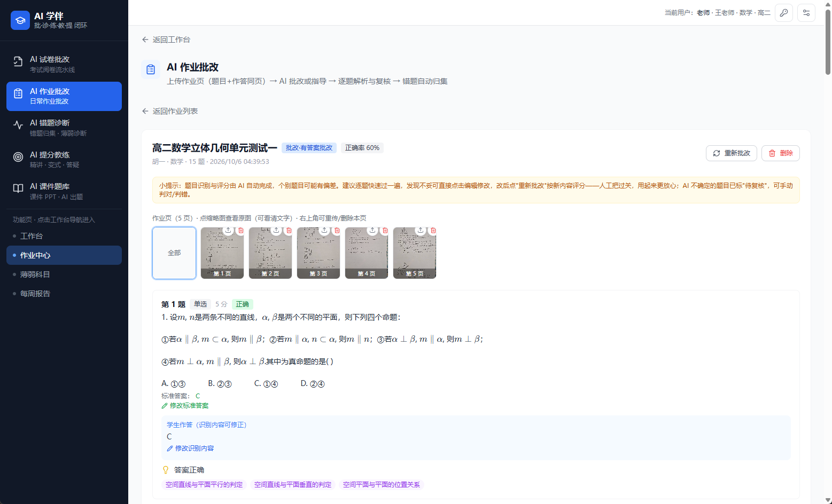Click the 正确率 60% badge
Image resolution: width=832 pixels, height=504 pixels.
coord(362,148)
